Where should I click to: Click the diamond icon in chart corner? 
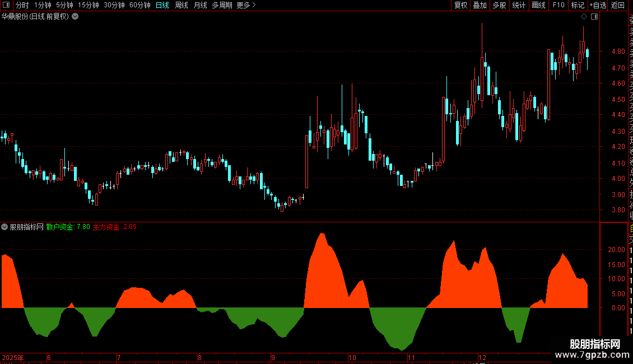[x=584, y=17]
